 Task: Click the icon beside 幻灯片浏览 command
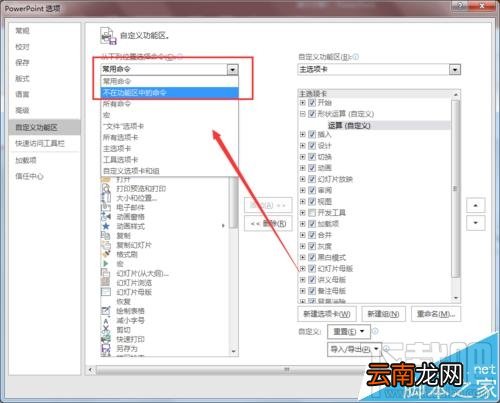(106, 283)
